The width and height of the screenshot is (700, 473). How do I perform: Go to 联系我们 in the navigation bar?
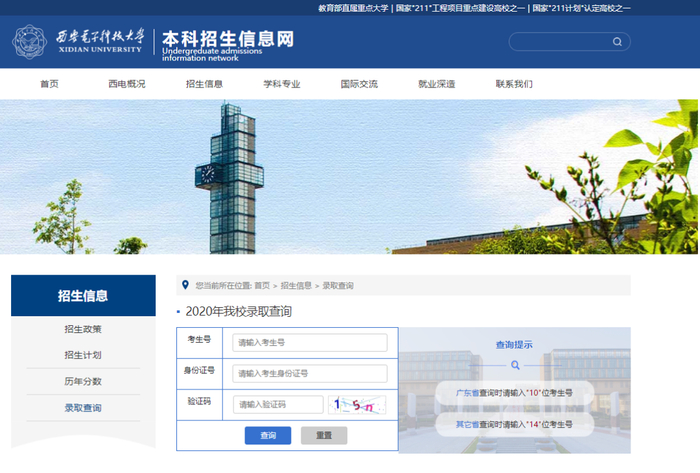click(514, 84)
